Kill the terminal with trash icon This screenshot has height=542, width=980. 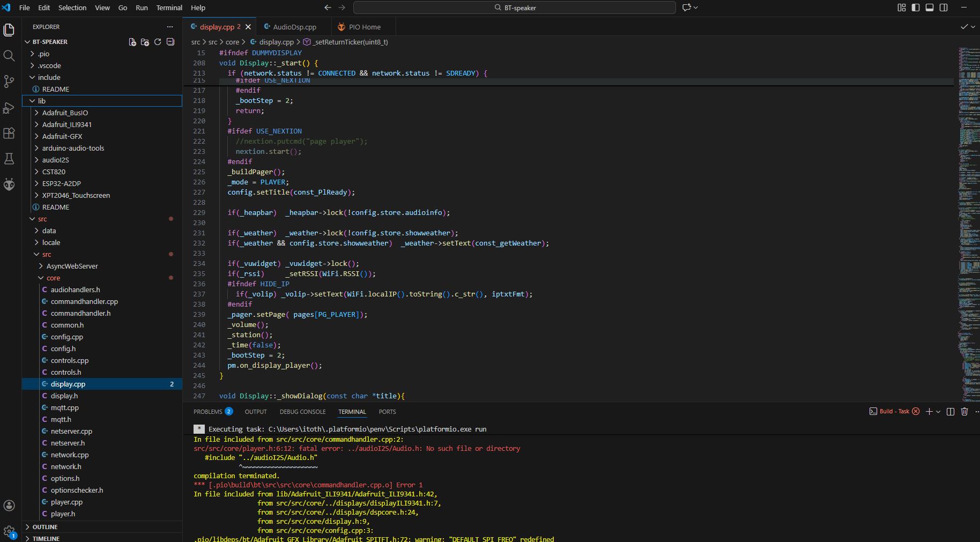click(x=964, y=412)
